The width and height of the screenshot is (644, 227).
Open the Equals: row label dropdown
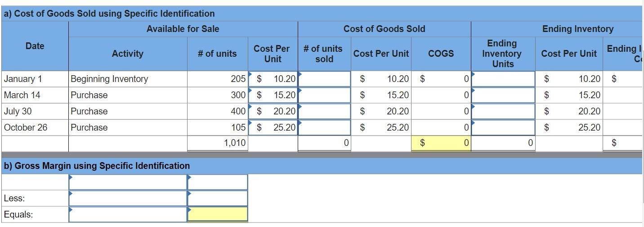(x=128, y=214)
